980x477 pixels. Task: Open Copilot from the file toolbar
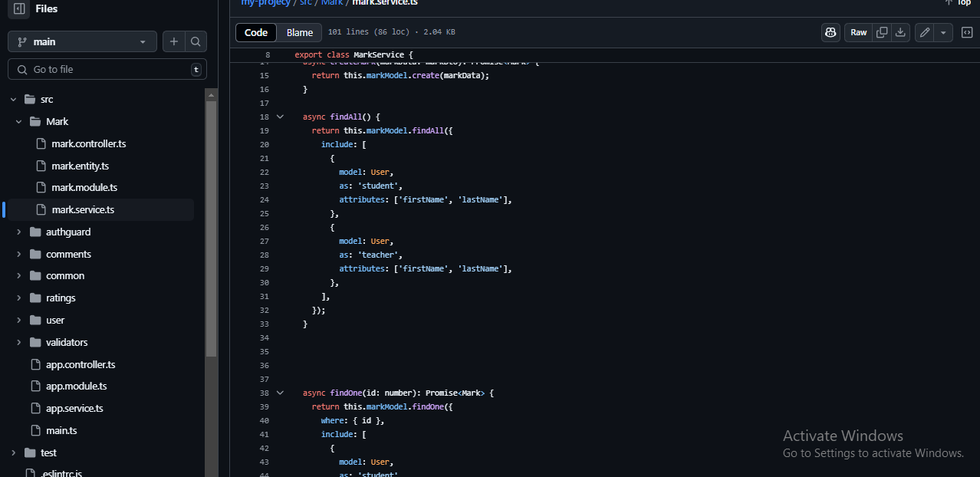pyautogui.click(x=830, y=32)
